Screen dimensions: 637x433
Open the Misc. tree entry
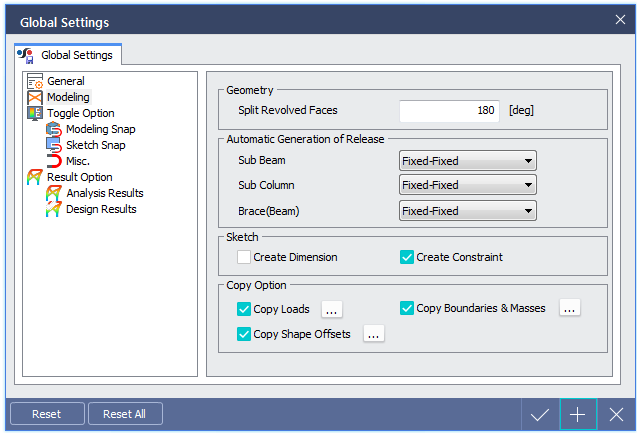point(78,161)
